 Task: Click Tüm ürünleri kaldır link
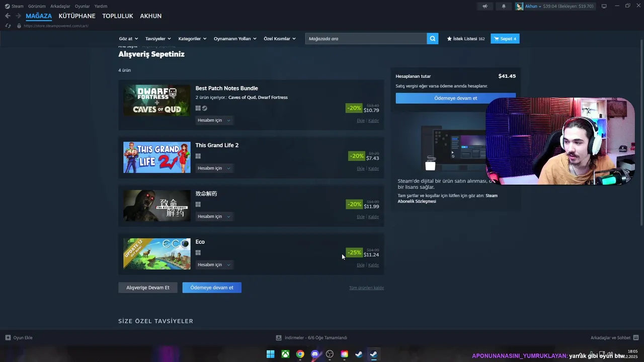[366, 288]
